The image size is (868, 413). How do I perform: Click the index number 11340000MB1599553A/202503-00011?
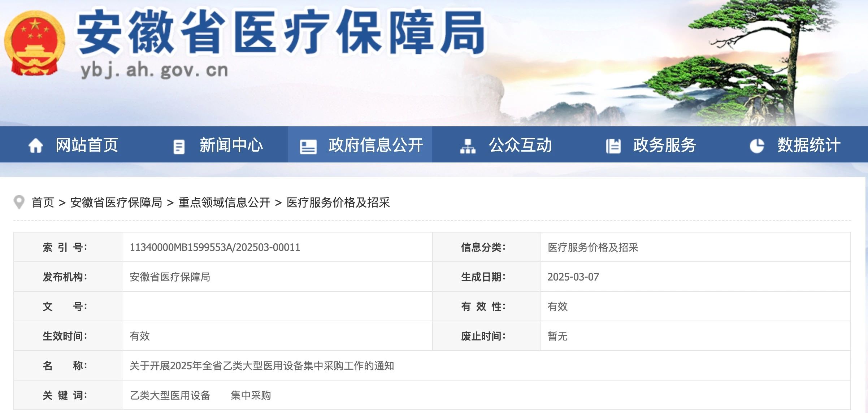pyautogui.click(x=214, y=247)
